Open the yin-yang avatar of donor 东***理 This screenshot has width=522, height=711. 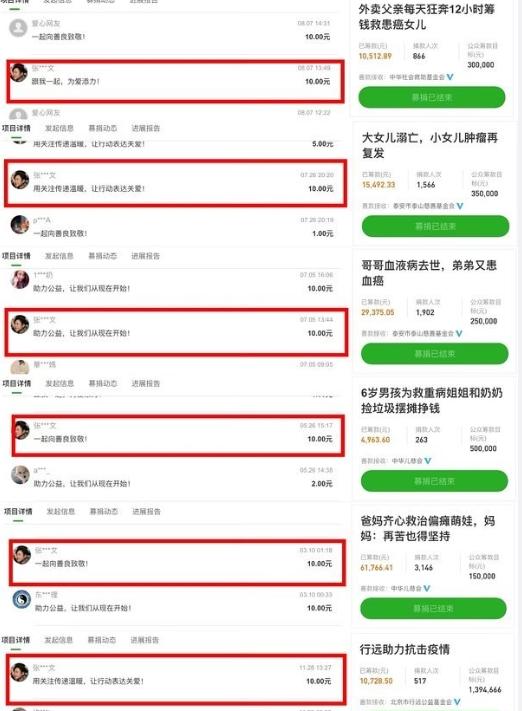click(21, 599)
